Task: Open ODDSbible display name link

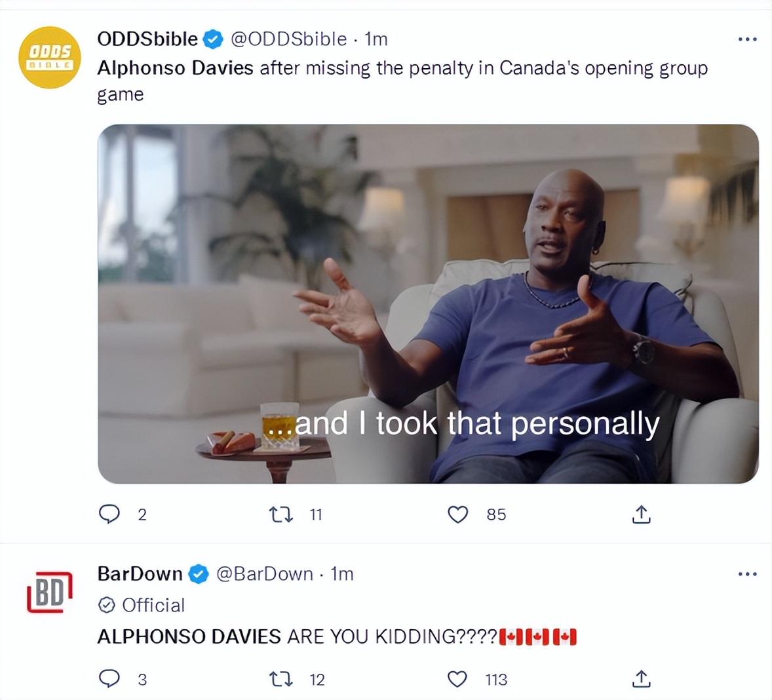Action: click(x=147, y=39)
